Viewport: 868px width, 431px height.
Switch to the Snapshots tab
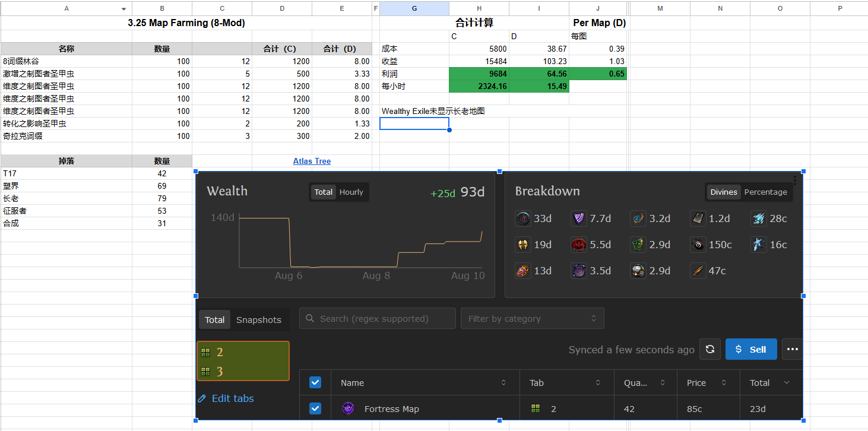pos(258,320)
